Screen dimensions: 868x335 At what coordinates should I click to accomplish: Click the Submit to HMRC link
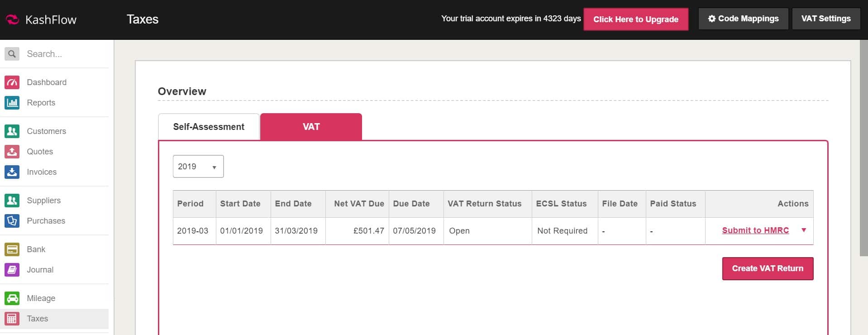755,230
